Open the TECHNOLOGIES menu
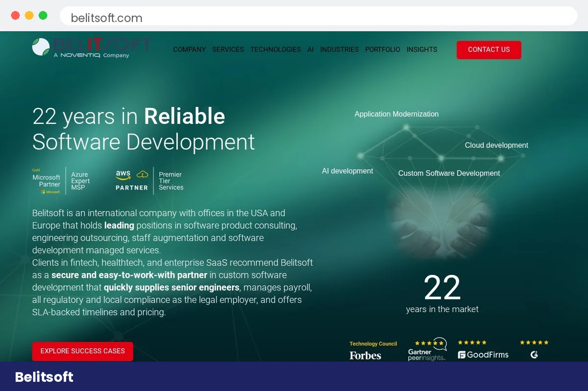The width and height of the screenshot is (588, 391). [275, 49]
